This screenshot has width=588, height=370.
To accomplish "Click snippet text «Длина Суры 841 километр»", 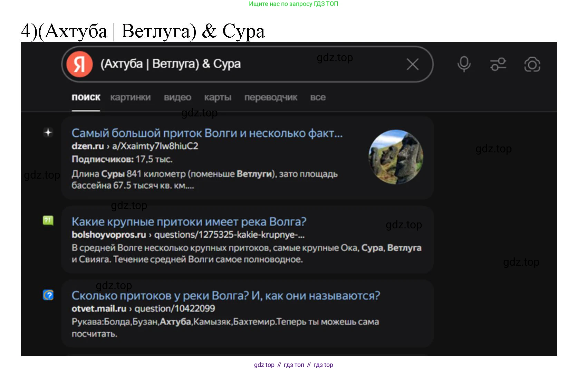I will 204,180.
